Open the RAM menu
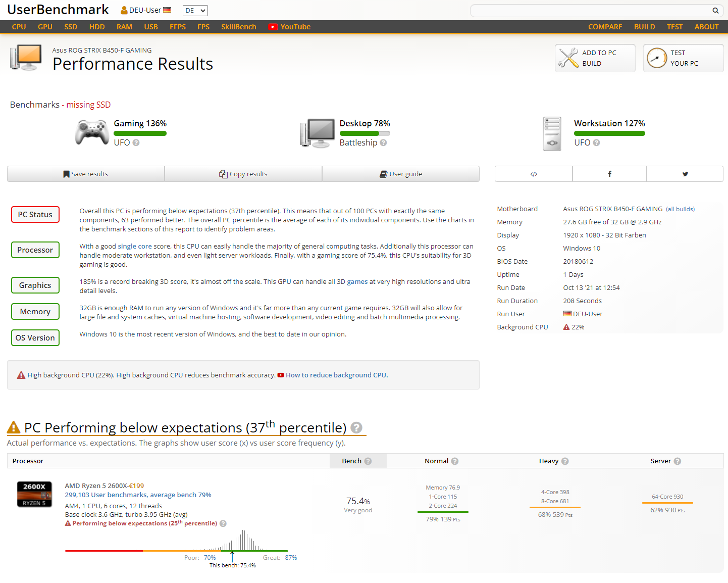Image resolution: width=728 pixels, height=583 pixels. 124,27
